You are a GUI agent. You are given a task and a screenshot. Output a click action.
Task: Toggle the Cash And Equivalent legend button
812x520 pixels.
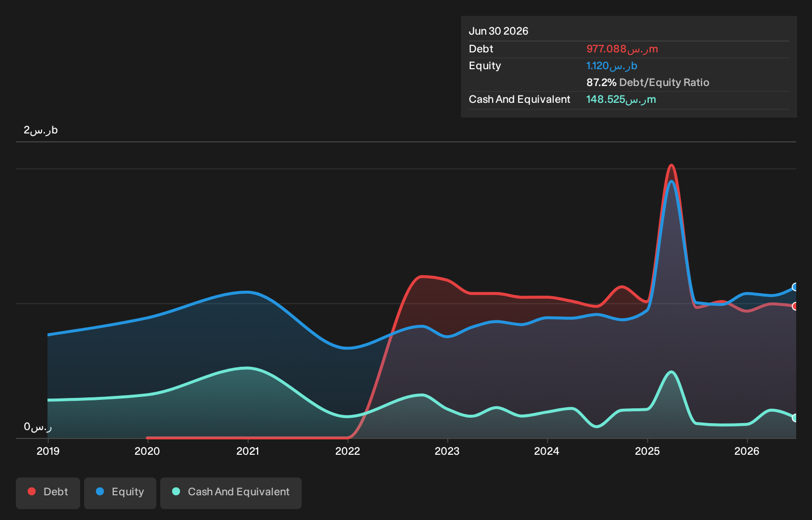tap(231, 493)
